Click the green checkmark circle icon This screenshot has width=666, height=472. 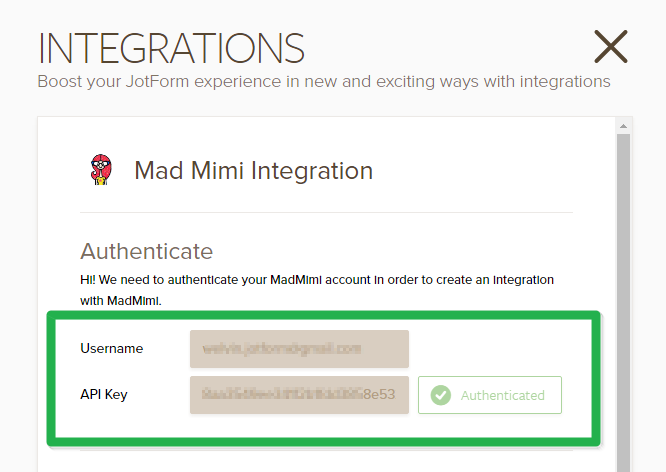[441, 395]
